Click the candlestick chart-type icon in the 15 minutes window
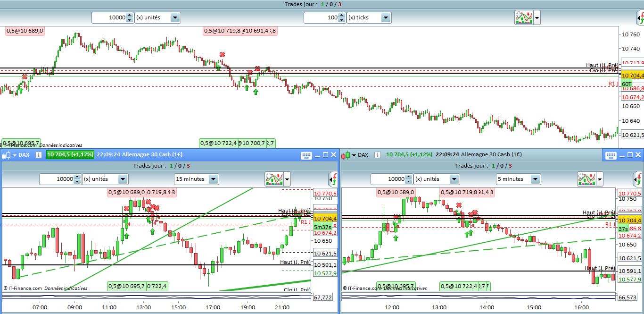Screen dimensions: 644x314 6,155
